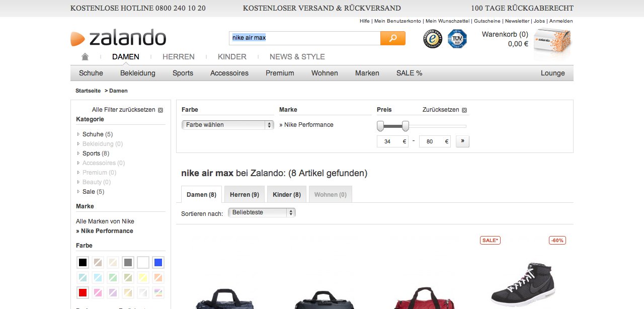Reset price filter via Zurücksetzen X icon
Viewport: 644px width, 309px height.
coord(464,110)
